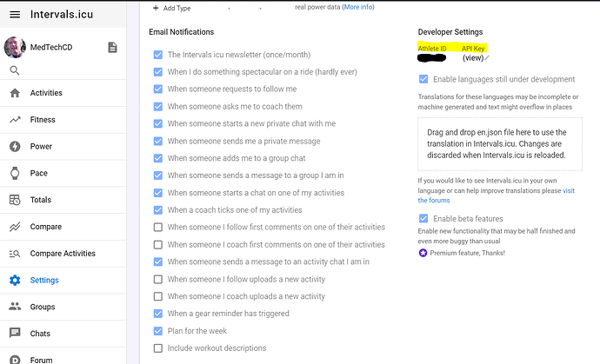This screenshot has width=600, height=364.
Task: Click the Compare Activities icon
Action: 15,254
